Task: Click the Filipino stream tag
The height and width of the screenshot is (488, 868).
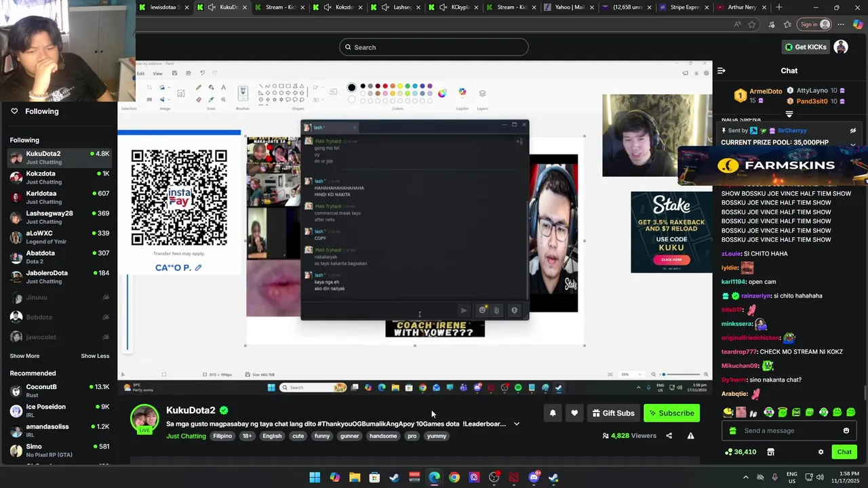Action: [222, 436]
